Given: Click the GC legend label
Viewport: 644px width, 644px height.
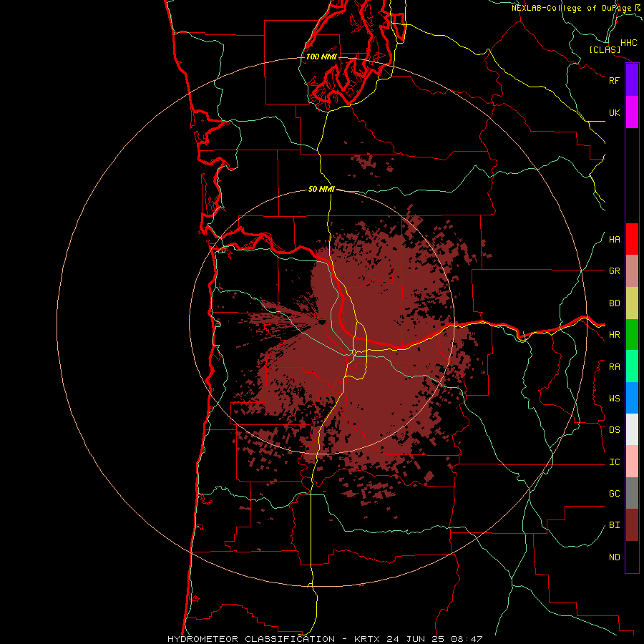Looking at the screenshot, I should pos(614,494).
